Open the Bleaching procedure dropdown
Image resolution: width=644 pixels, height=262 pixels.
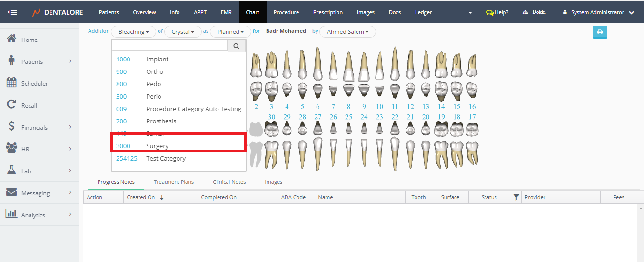(133, 32)
